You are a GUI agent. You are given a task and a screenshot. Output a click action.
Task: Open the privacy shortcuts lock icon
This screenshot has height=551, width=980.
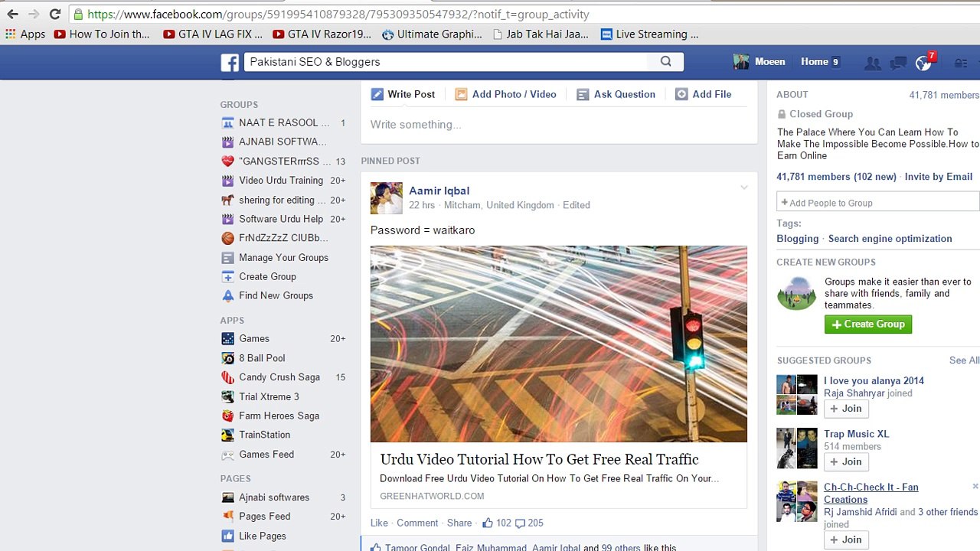(960, 63)
